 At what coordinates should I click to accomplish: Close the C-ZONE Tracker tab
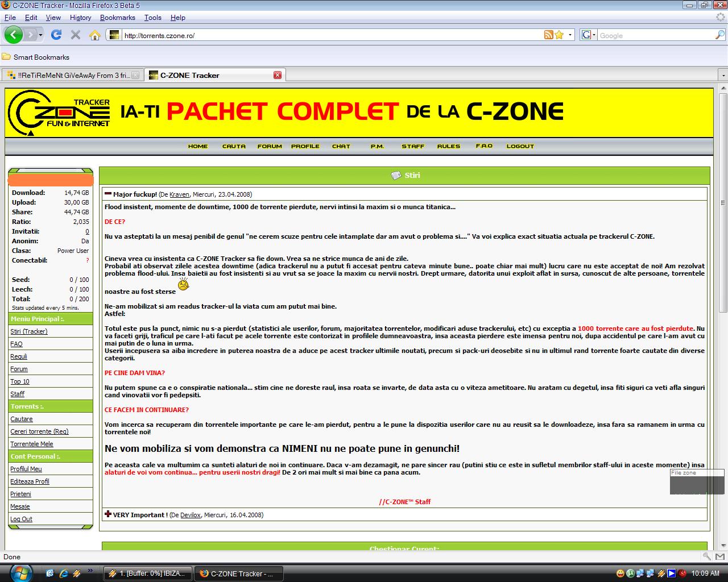click(x=278, y=75)
